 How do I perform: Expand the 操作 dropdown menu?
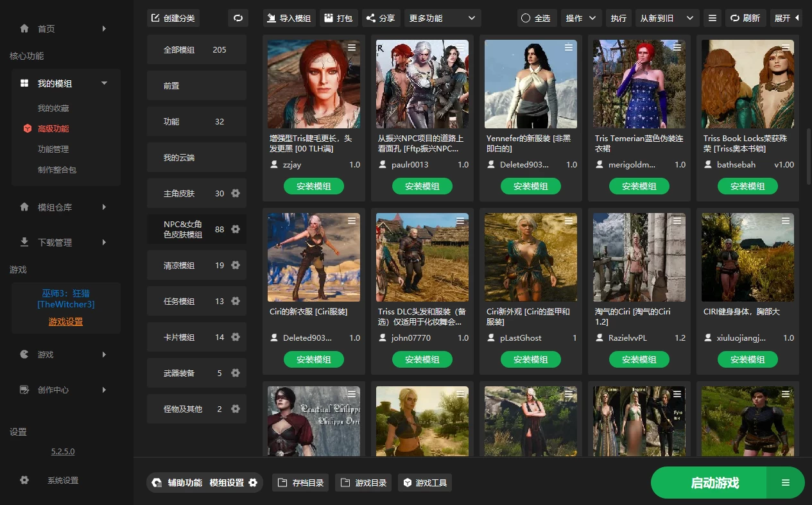click(x=581, y=18)
